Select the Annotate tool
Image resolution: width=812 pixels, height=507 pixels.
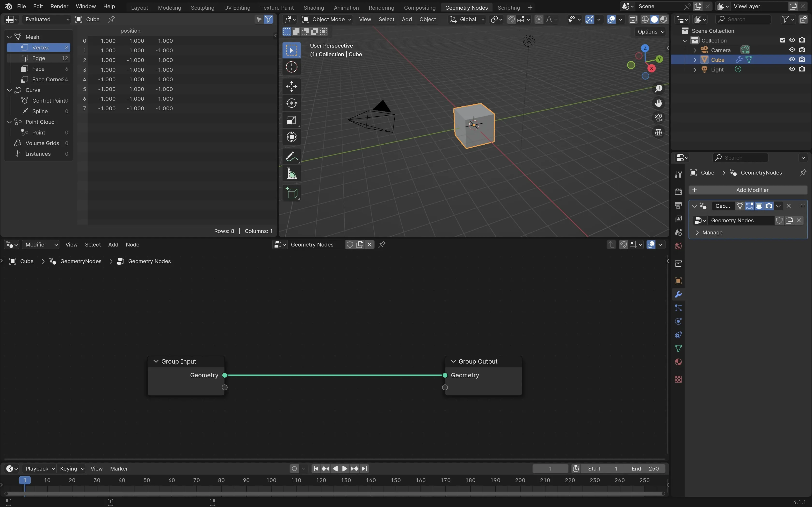(291, 157)
